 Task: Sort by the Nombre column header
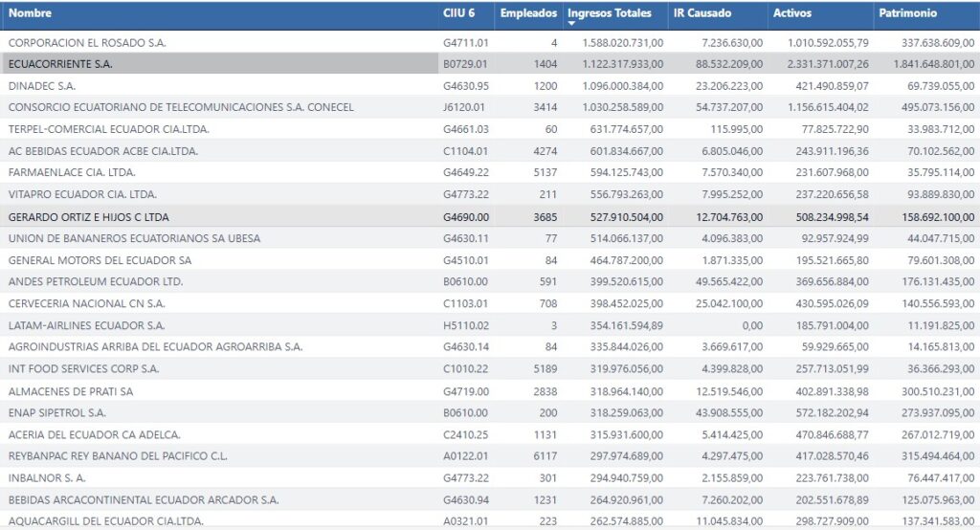[x=30, y=13]
